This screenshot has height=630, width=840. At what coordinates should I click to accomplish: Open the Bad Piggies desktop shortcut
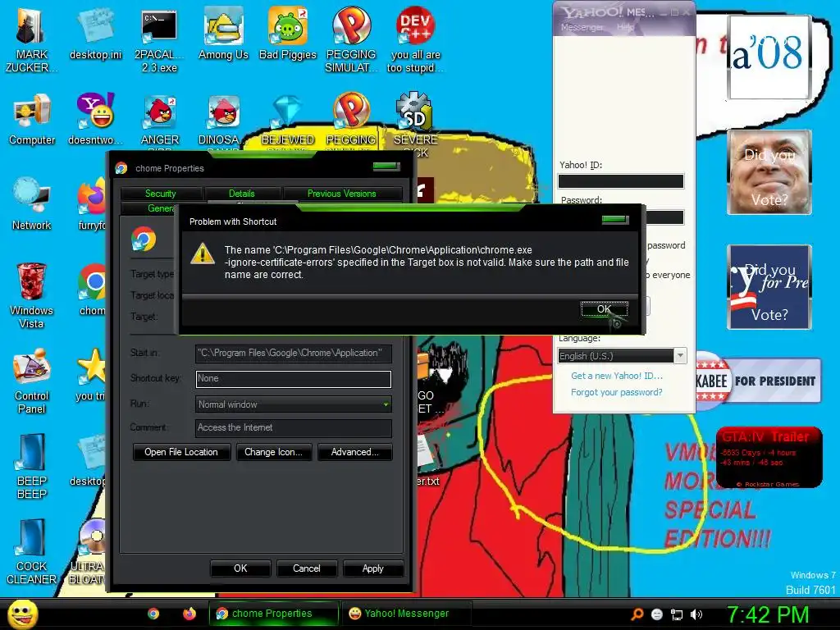pyautogui.click(x=288, y=34)
